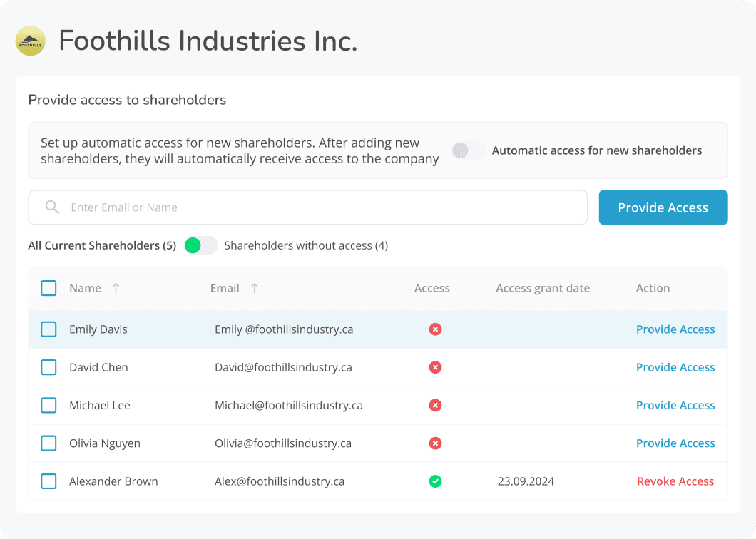The width and height of the screenshot is (756, 539).
Task: Toggle the shareholders without access filter
Action: (200, 245)
